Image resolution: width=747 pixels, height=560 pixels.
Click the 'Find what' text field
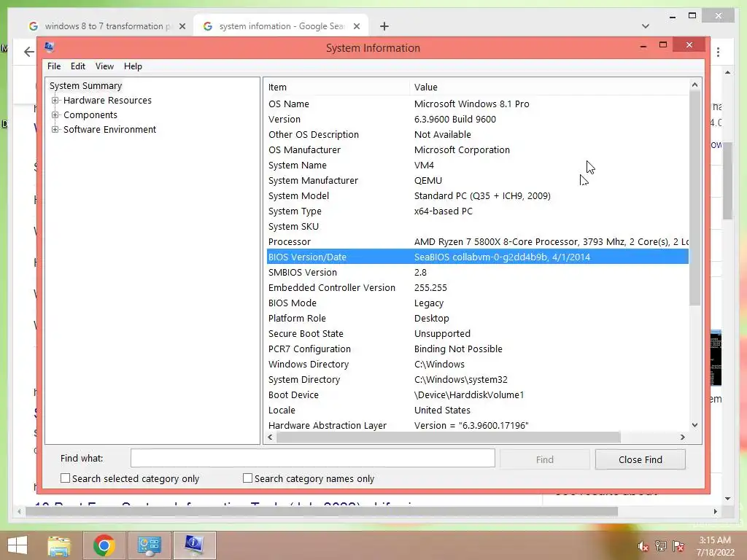click(312, 458)
